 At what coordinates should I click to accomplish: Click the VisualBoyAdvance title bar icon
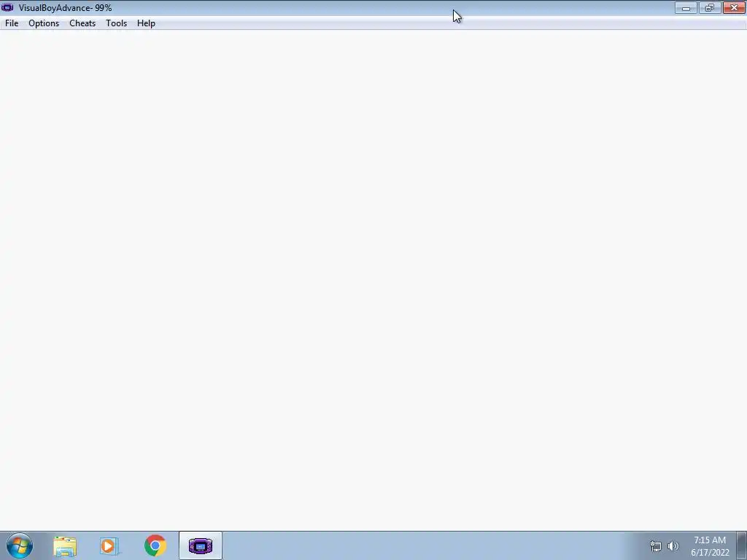(7, 7)
